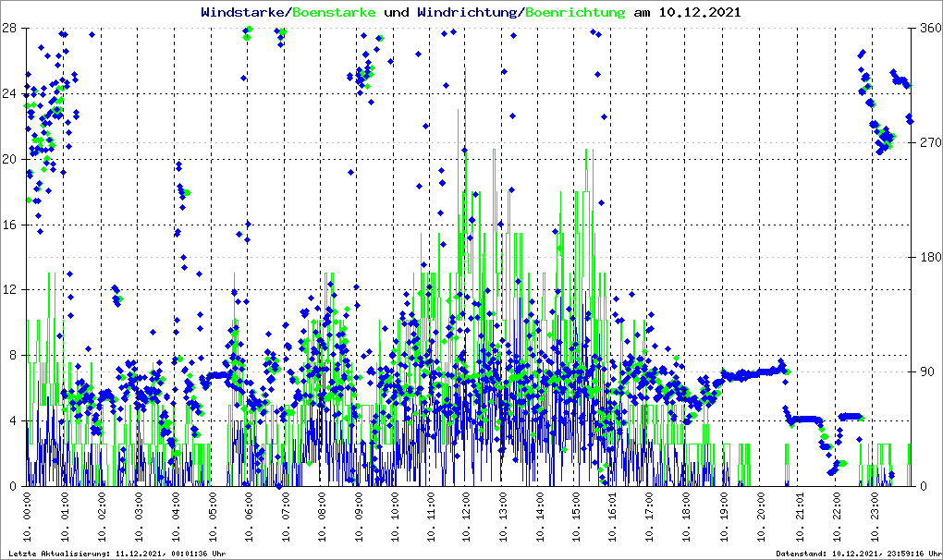Click the time label '10. 01:00'

click(x=65, y=517)
